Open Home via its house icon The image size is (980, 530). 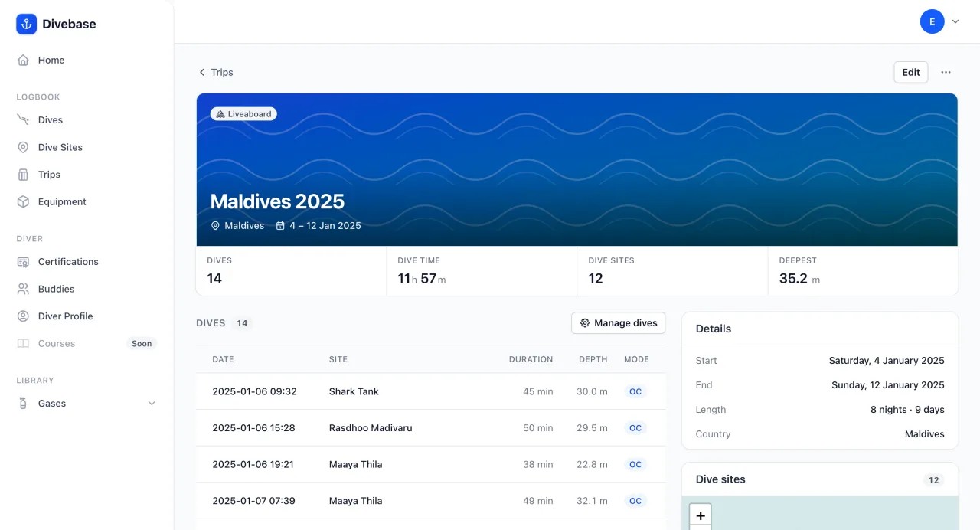(23, 60)
